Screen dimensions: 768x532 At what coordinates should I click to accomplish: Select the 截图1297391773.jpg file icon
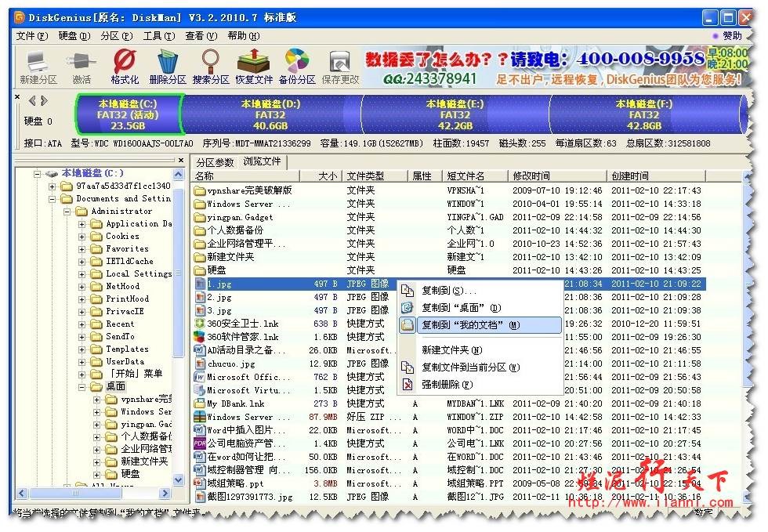point(200,497)
